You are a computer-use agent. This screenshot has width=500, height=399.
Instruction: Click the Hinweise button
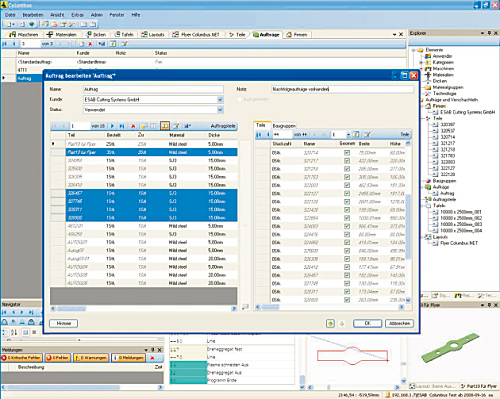click(64, 323)
